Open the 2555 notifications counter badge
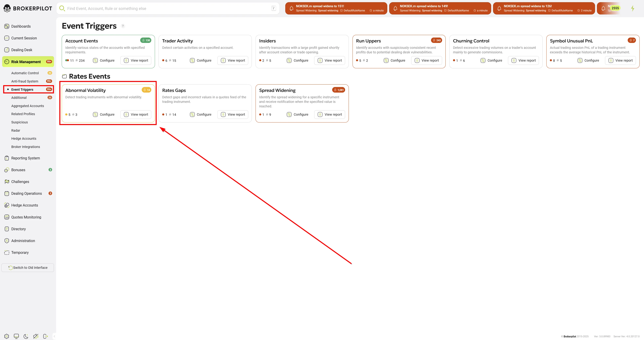 [615, 8]
